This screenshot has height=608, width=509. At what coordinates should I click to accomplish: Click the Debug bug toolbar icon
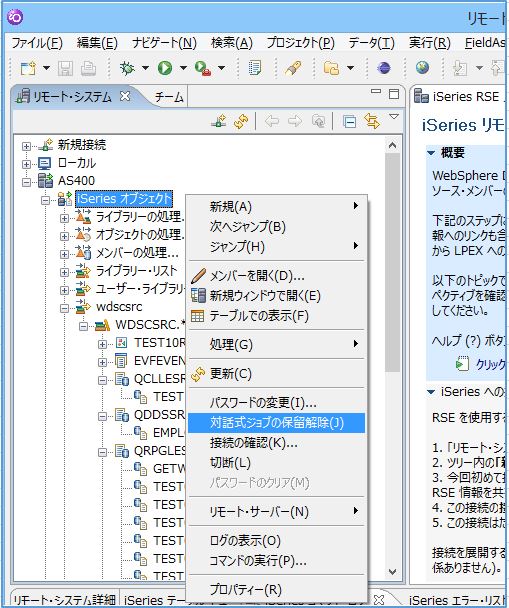(x=126, y=68)
